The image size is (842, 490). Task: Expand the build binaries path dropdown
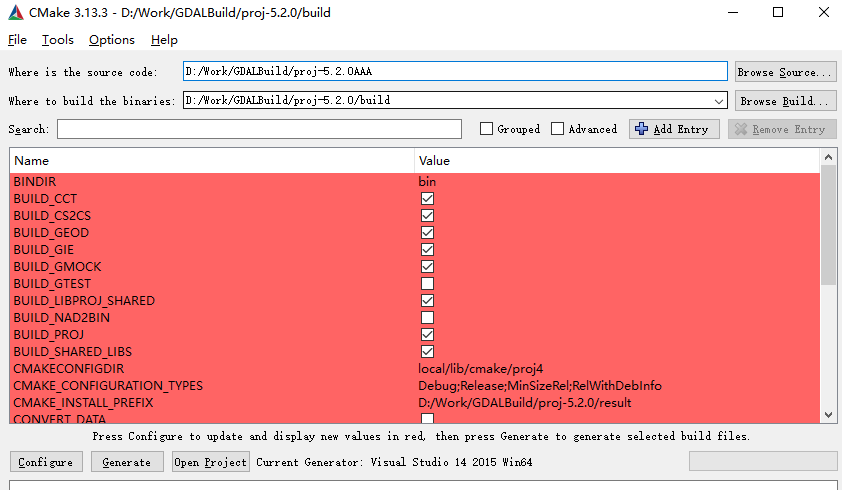718,100
